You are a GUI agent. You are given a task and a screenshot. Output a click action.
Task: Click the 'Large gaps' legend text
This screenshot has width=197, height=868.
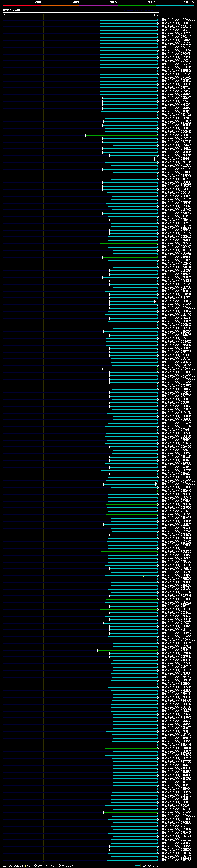click(13, 866)
